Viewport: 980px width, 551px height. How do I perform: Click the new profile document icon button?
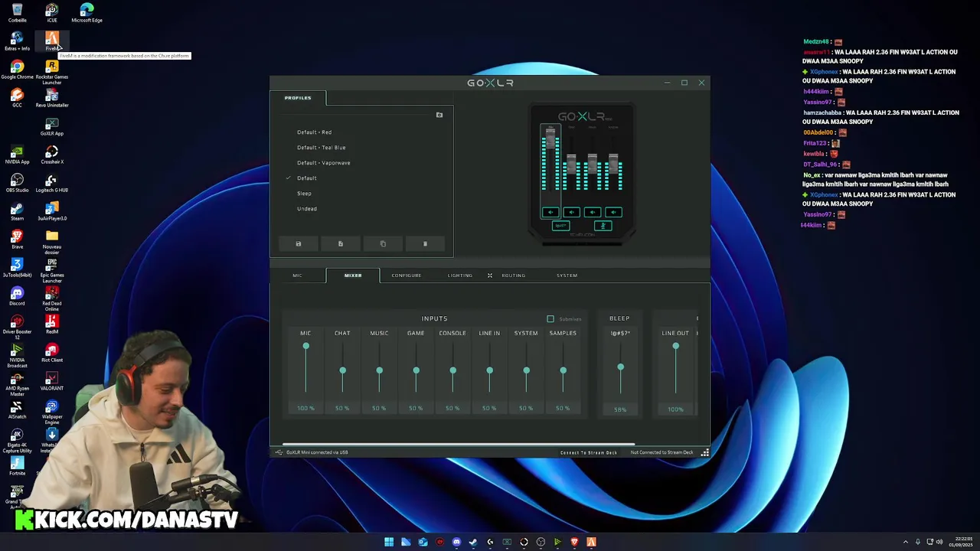[x=341, y=244]
